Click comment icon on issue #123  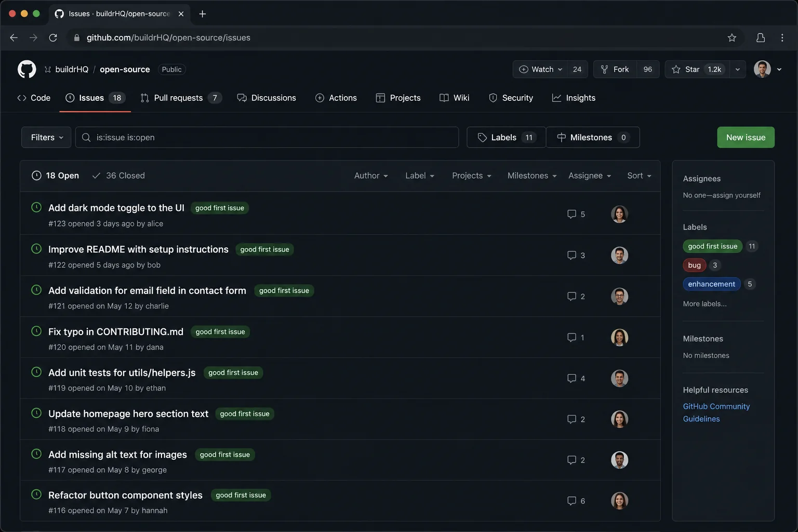(x=571, y=214)
